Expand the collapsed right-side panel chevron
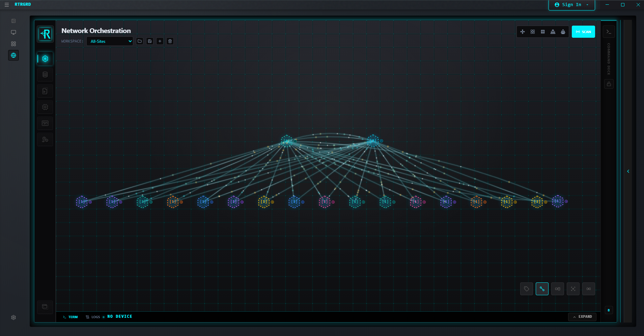644x336 pixels. 628,171
